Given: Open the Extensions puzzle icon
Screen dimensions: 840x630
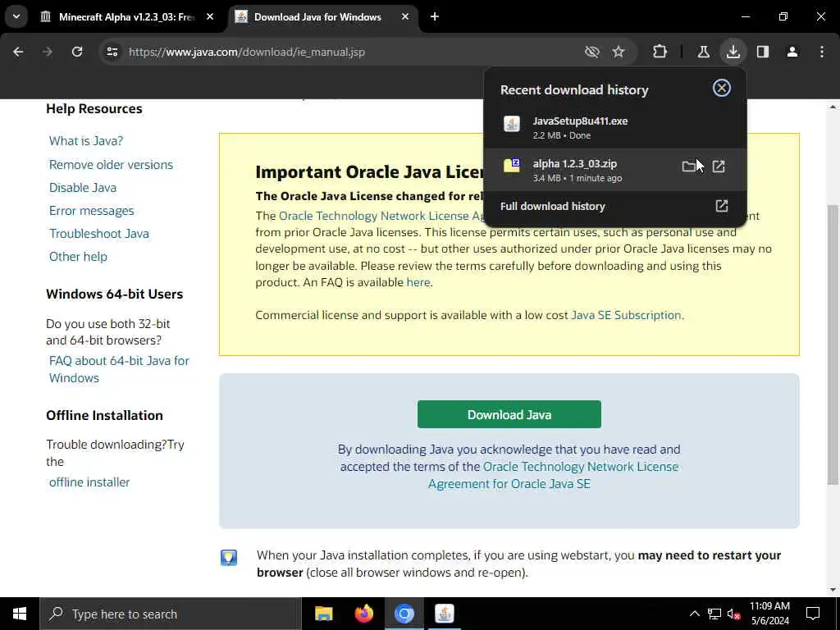Looking at the screenshot, I should click(660, 52).
